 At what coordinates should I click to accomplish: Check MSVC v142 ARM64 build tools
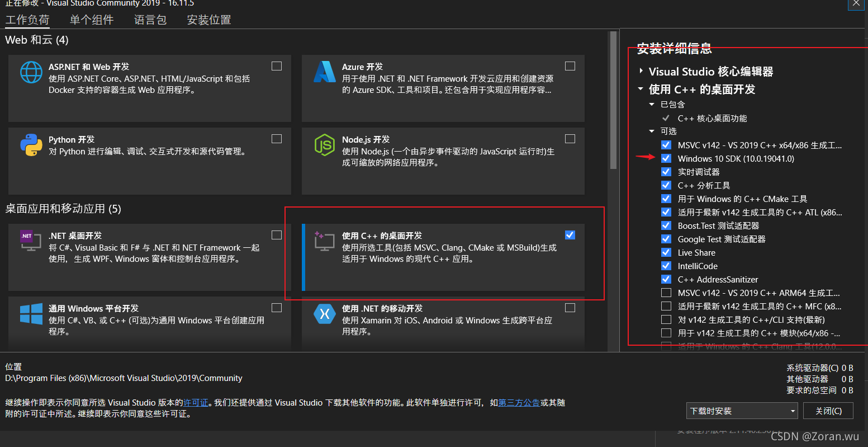pos(666,293)
